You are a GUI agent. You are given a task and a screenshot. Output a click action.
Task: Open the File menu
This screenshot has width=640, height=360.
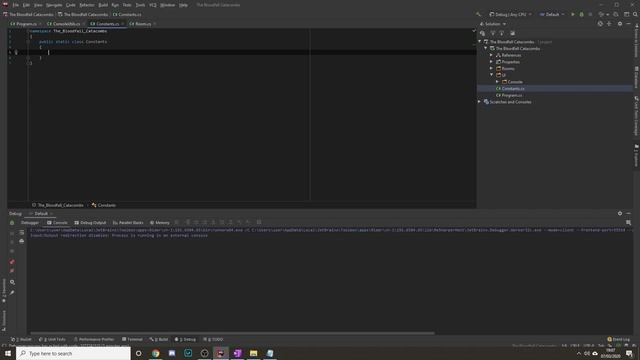16,5
